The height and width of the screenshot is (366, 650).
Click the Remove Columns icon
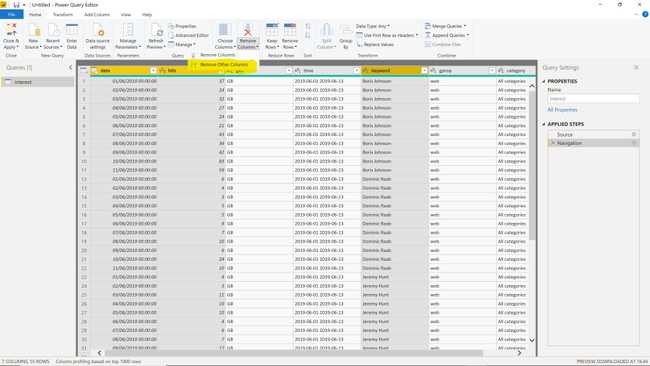pos(248,30)
